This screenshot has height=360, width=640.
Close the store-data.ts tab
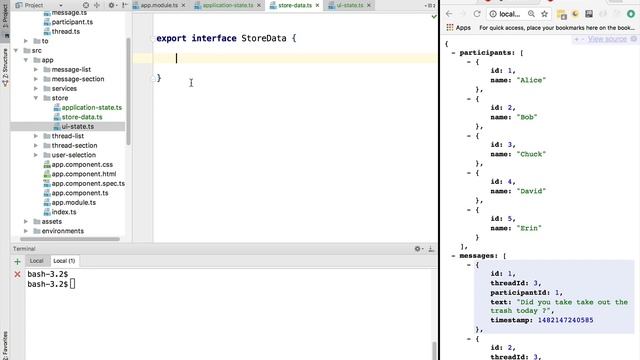pos(317,5)
